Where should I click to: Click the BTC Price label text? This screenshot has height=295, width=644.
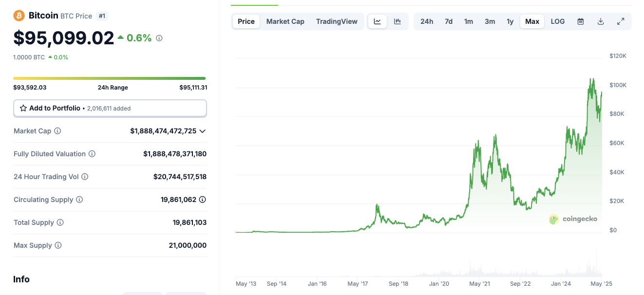(x=76, y=16)
